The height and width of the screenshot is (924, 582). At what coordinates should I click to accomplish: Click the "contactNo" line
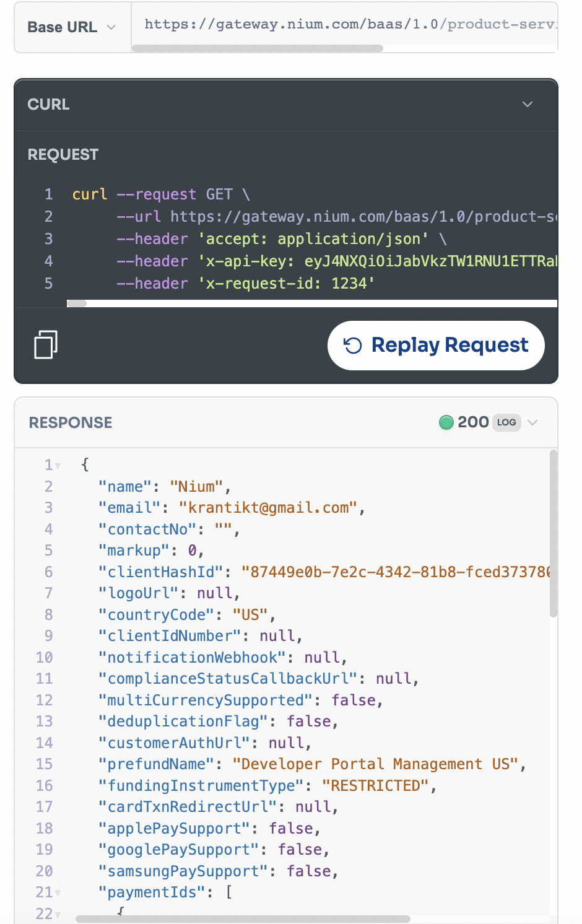coord(169,530)
